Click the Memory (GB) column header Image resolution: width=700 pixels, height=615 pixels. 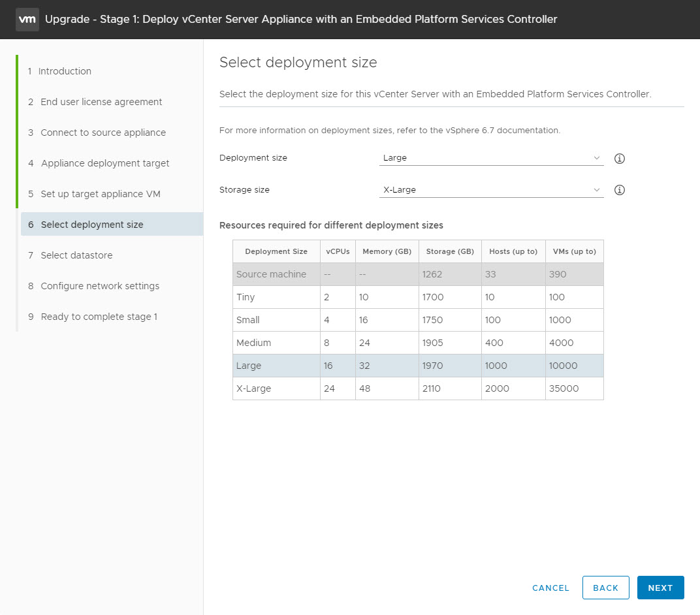387,252
